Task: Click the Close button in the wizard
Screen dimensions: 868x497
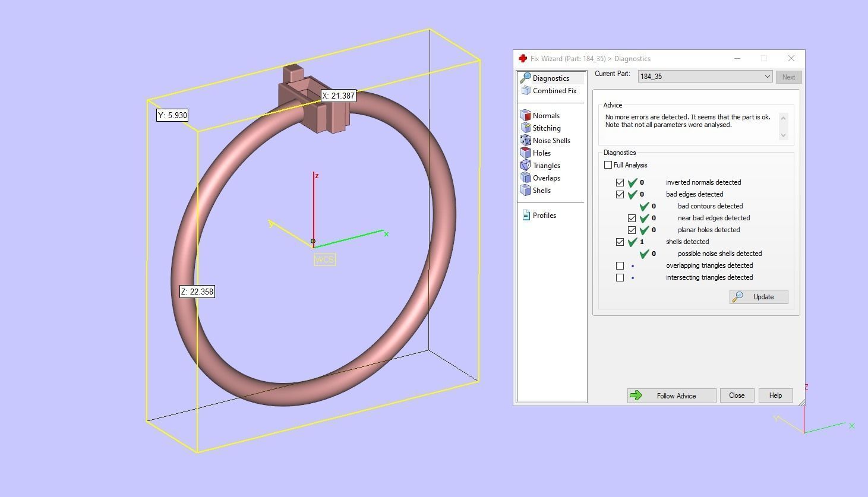Action: point(737,395)
